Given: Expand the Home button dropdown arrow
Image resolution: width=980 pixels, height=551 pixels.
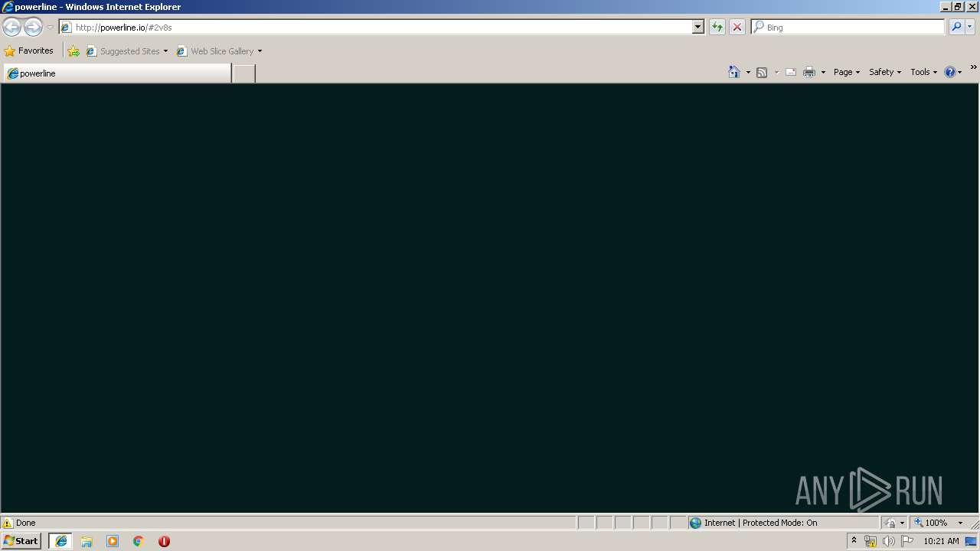Looking at the screenshot, I should (x=748, y=72).
